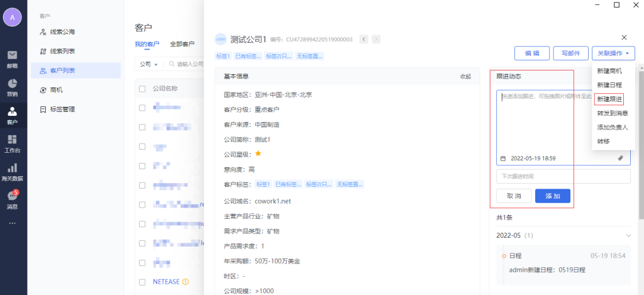The image size is (644, 295).
Task: Open the 工作台 workbench icon
Action: [13, 143]
